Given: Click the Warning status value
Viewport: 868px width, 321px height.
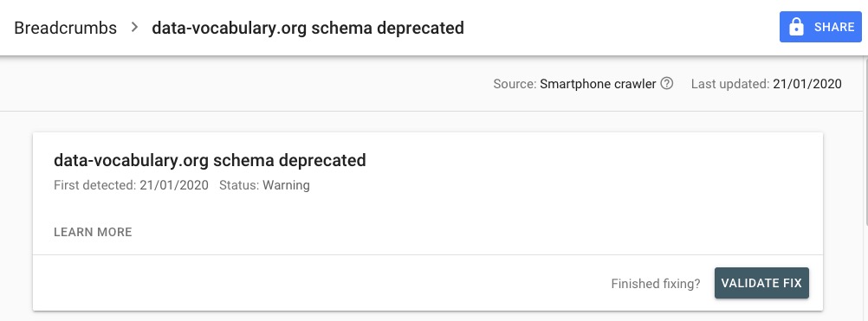Looking at the screenshot, I should (286, 185).
